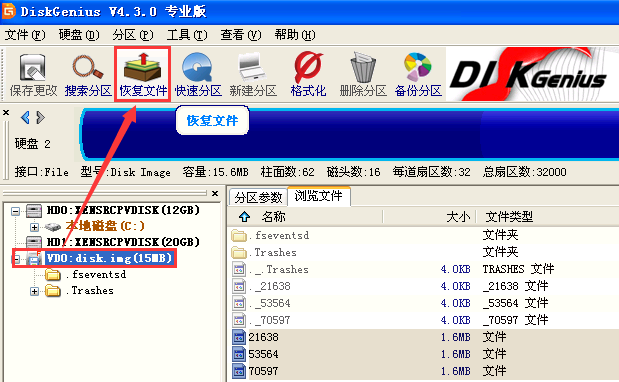Click the HD0 hard disk icon in tree
This screenshot has width=619, height=382.
click(34, 211)
